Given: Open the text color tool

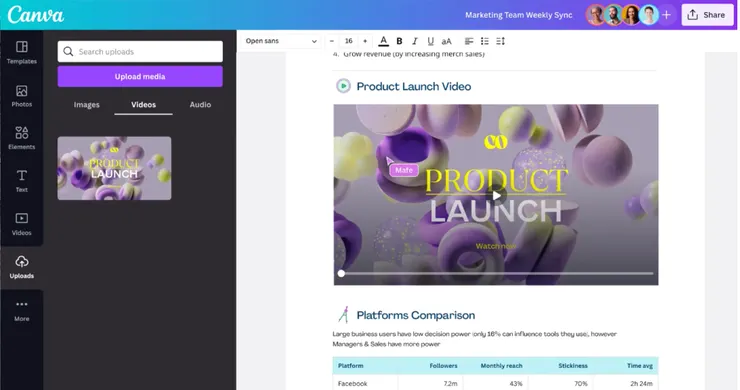Looking at the screenshot, I should point(384,41).
